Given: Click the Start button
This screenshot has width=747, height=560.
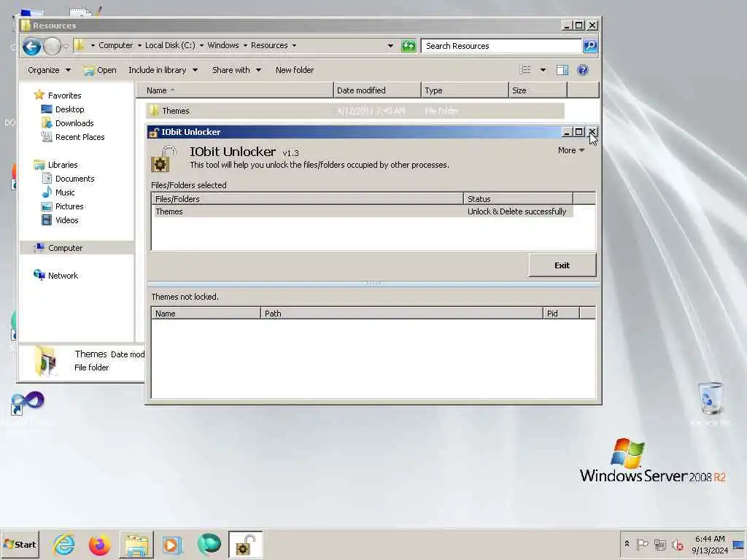Looking at the screenshot, I should click(x=20, y=544).
